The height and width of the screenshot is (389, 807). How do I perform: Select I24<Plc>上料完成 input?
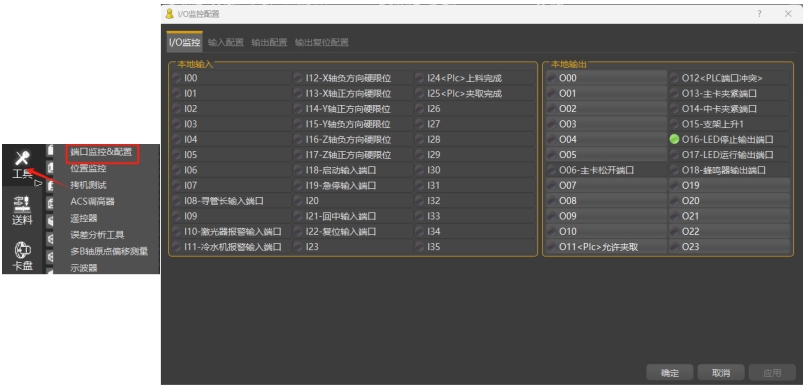(475, 78)
